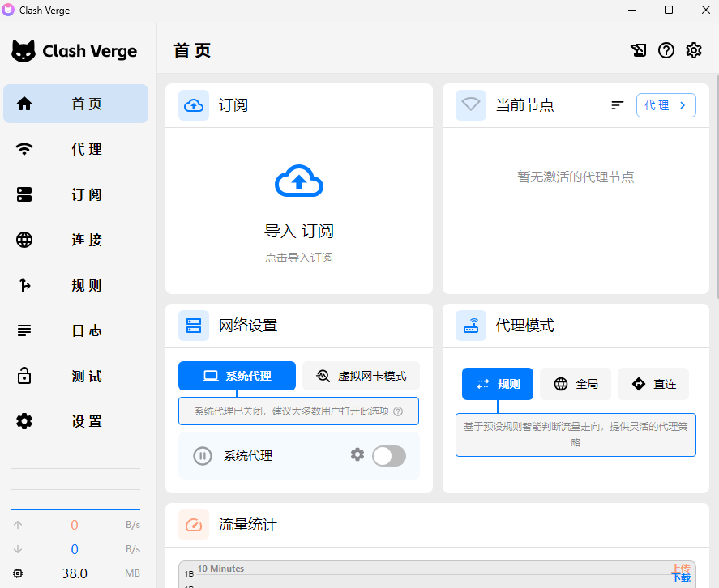Open the help question mark icon

click(666, 50)
